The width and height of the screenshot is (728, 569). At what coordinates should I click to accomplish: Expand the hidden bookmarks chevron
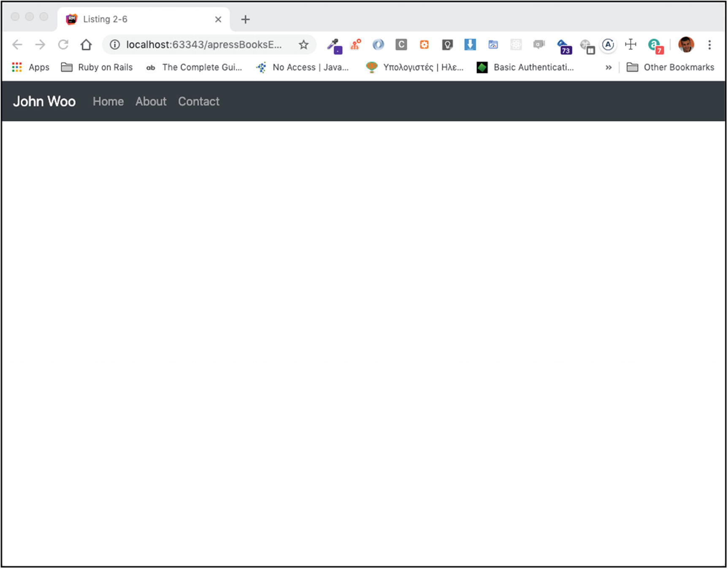coord(608,68)
